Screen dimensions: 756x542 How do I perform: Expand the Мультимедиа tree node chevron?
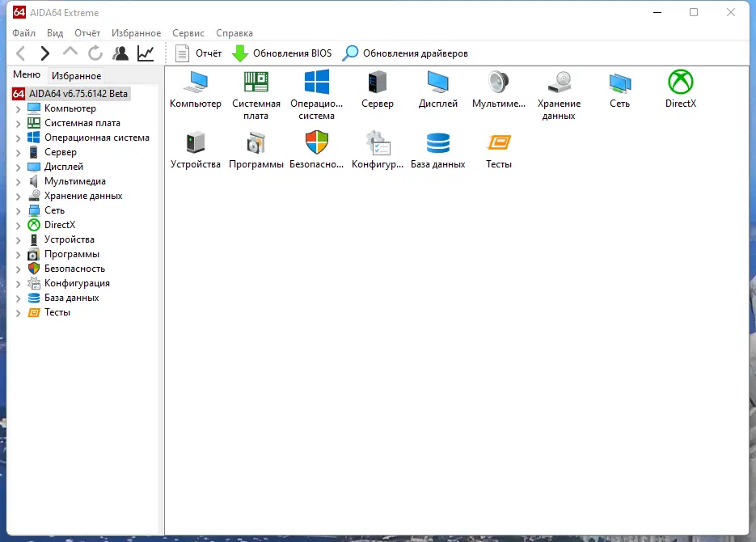pos(19,182)
